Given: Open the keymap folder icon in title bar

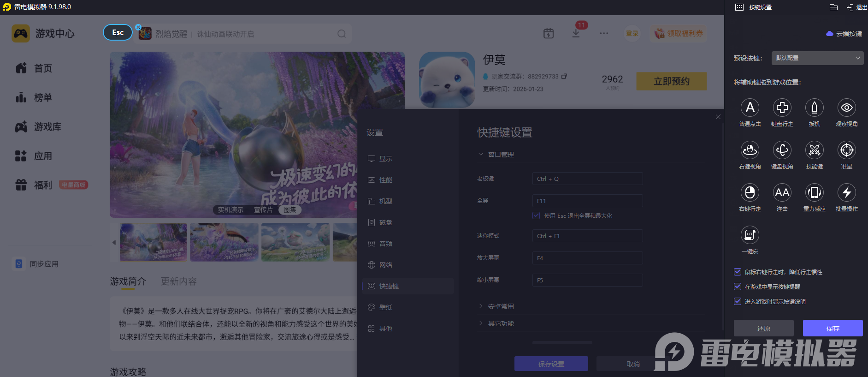Looking at the screenshot, I should click(833, 7).
